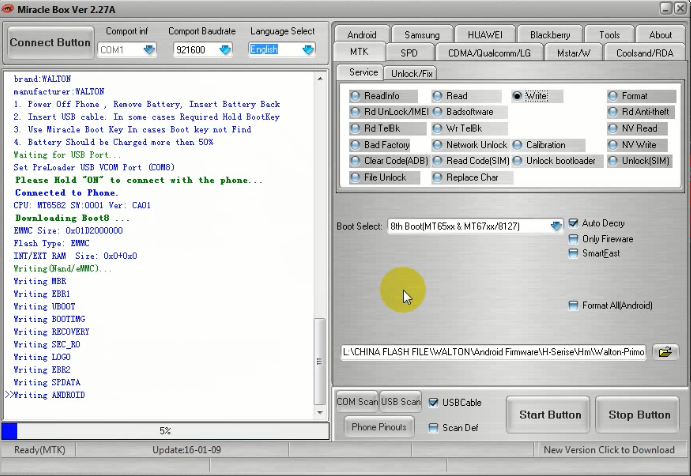Open the Blackberry tab
691x476 pixels.
(550, 34)
